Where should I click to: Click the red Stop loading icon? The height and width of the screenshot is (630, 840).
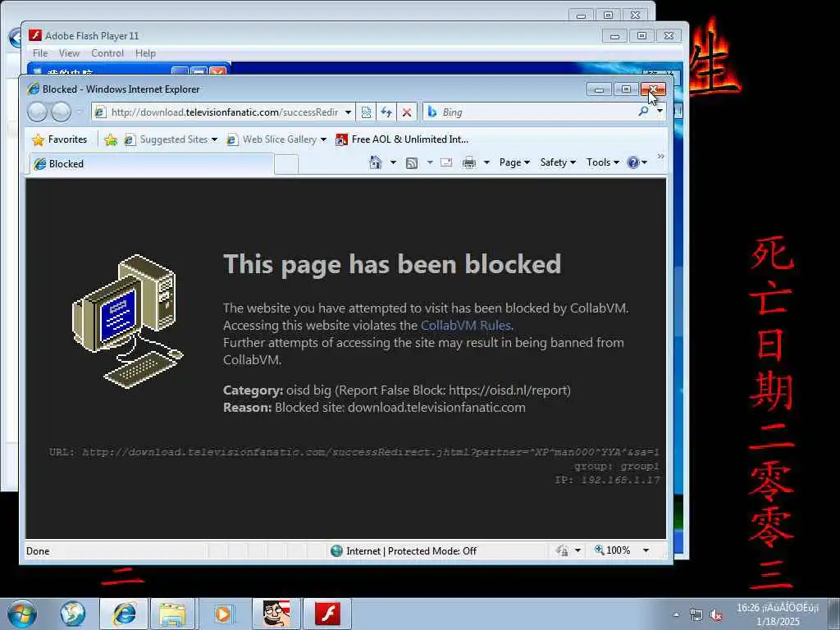click(x=407, y=112)
